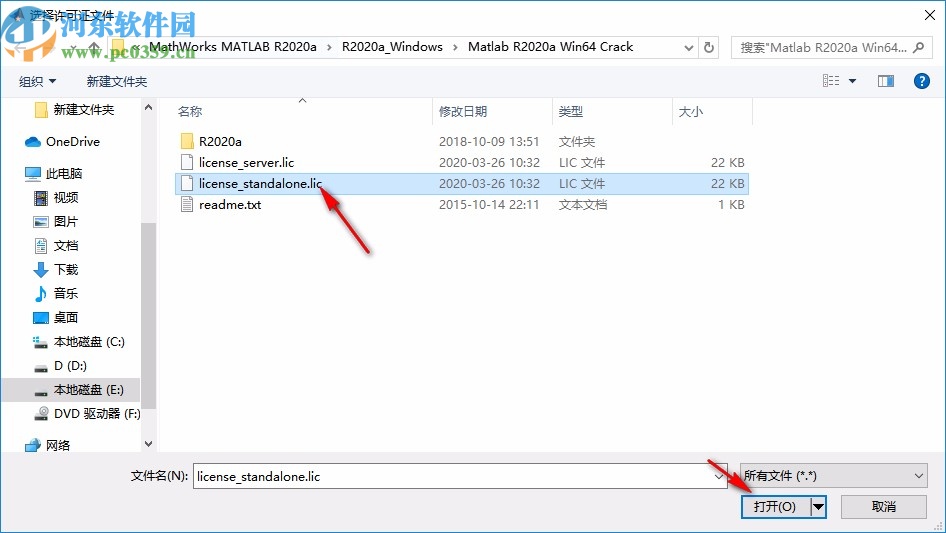This screenshot has width=946, height=533.
Task: Open 新建文件夹 in the sidebar
Action: (x=74, y=110)
